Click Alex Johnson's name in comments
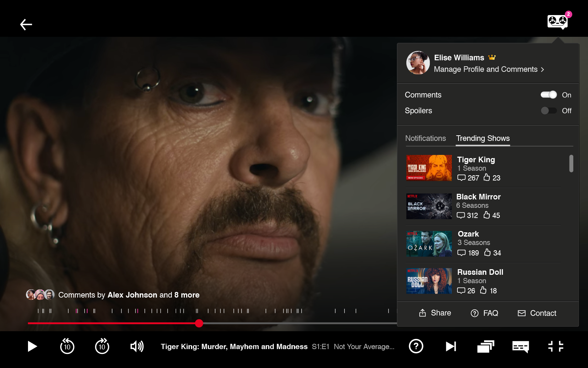The height and width of the screenshot is (368, 588). tap(132, 295)
